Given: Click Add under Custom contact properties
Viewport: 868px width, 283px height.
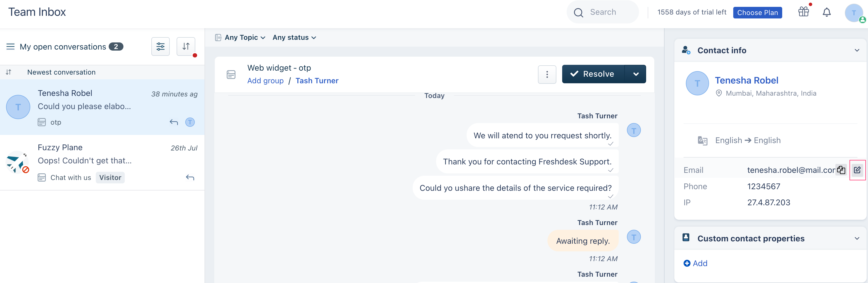Looking at the screenshot, I should coord(695,263).
